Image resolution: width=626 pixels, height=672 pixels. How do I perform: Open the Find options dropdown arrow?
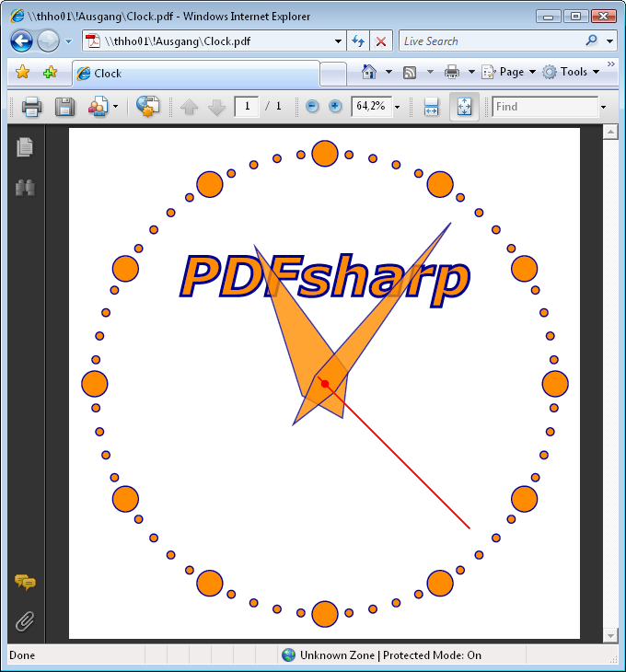point(604,107)
